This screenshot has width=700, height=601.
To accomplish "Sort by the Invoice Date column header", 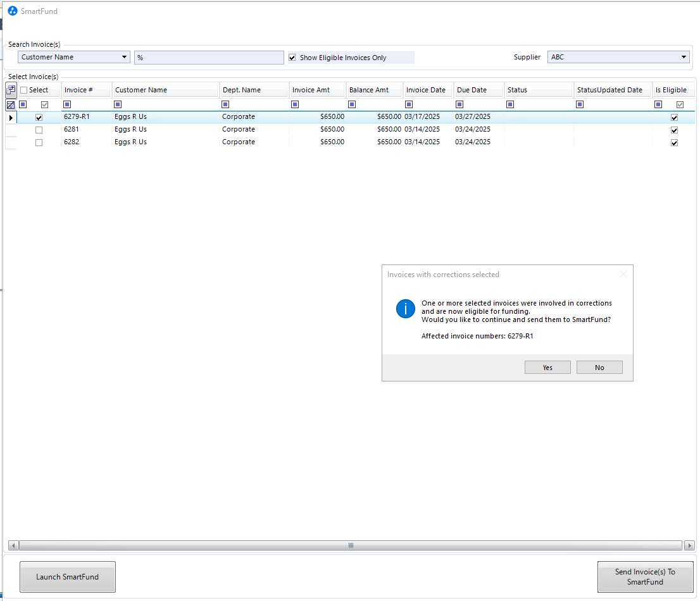I will click(x=428, y=90).
